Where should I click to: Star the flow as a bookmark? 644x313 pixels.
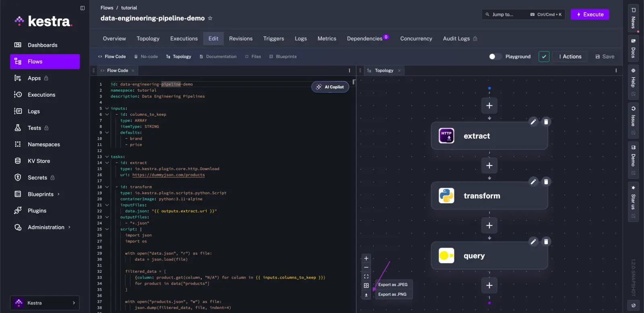(x=210, y=18)
